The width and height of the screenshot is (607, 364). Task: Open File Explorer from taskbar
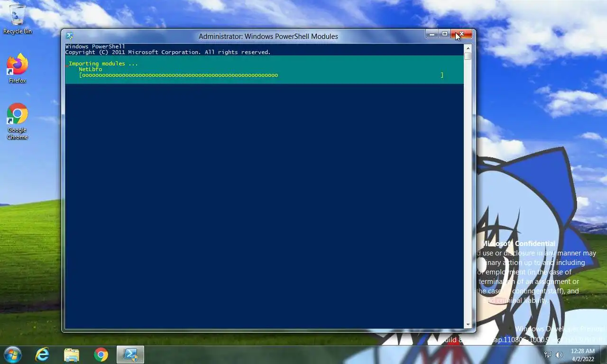point(72,355)
